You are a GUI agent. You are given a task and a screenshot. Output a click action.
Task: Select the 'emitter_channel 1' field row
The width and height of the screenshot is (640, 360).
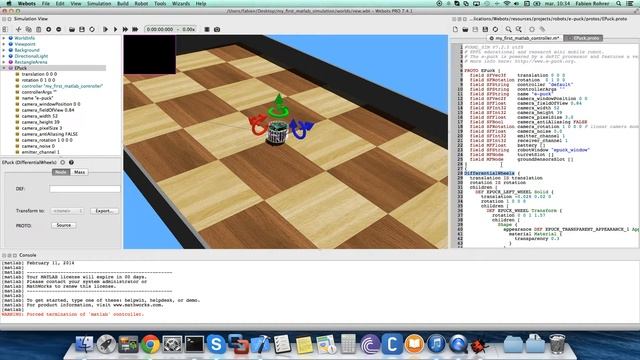click(40, 152)
